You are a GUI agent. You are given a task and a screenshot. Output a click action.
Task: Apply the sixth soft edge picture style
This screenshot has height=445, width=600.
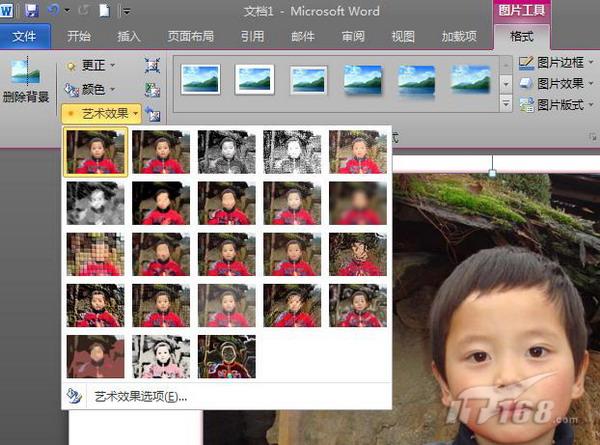click(470, 79)
